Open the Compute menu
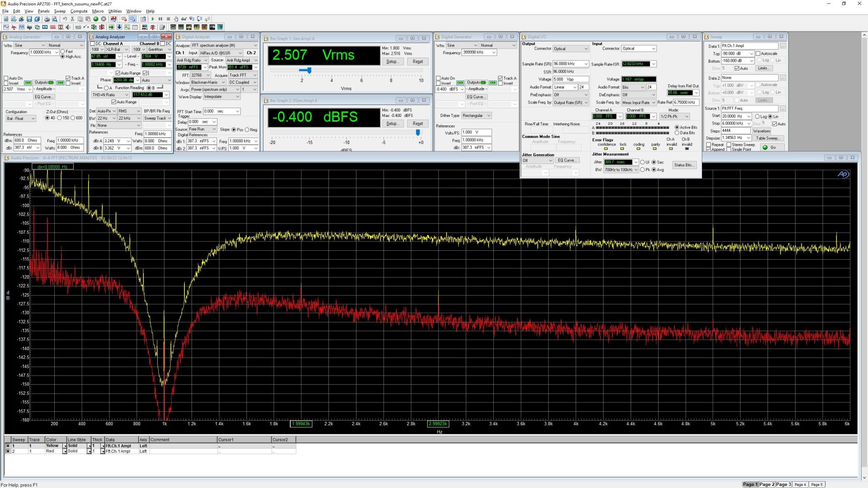This screenshot has height=488, width=868. 79,11
